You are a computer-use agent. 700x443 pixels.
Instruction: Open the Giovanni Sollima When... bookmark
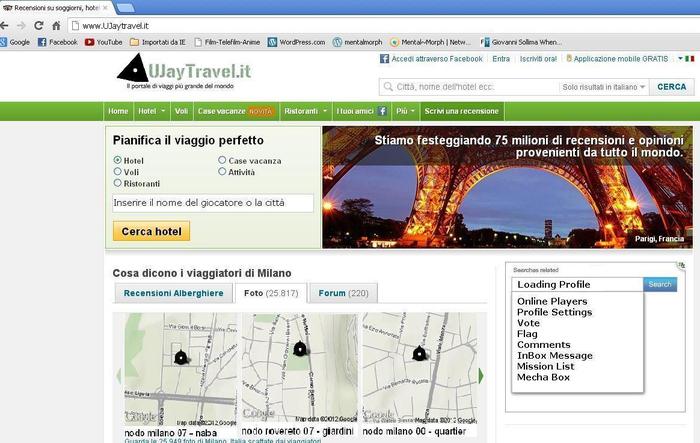pyautogui.click(x=521, y=42)
